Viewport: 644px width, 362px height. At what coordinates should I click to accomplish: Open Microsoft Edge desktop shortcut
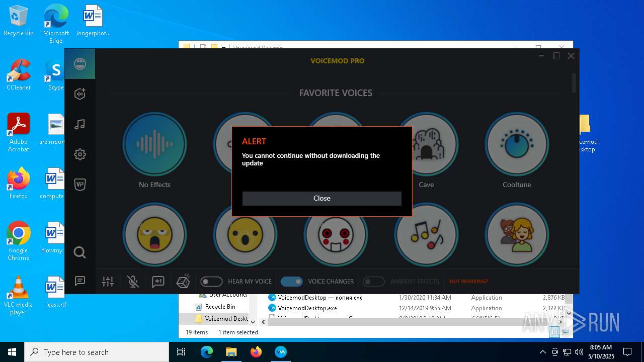tap(56, 24)
